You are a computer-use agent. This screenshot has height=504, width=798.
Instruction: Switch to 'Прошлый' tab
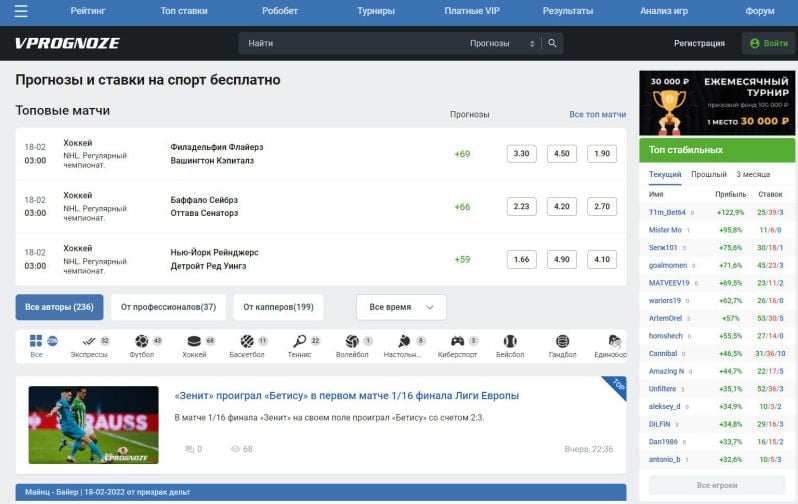point(709,174)
